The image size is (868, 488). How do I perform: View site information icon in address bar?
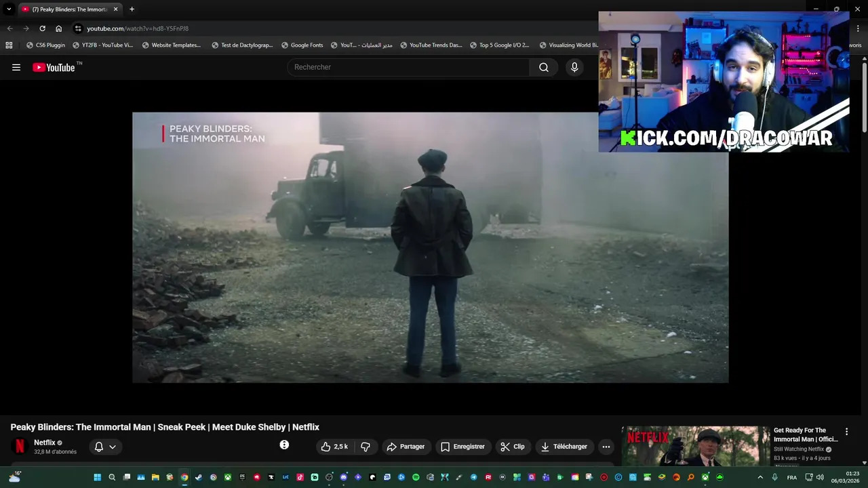(78, 28)
